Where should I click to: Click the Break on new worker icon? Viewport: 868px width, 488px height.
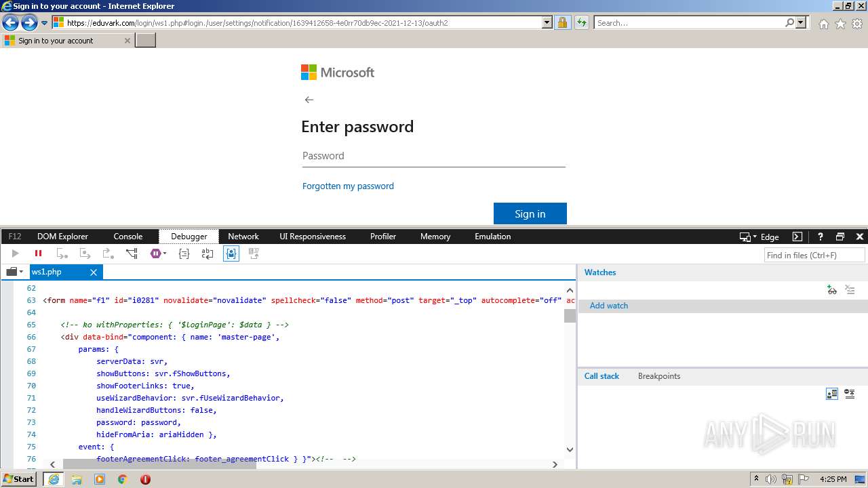(x=132, y=253)
